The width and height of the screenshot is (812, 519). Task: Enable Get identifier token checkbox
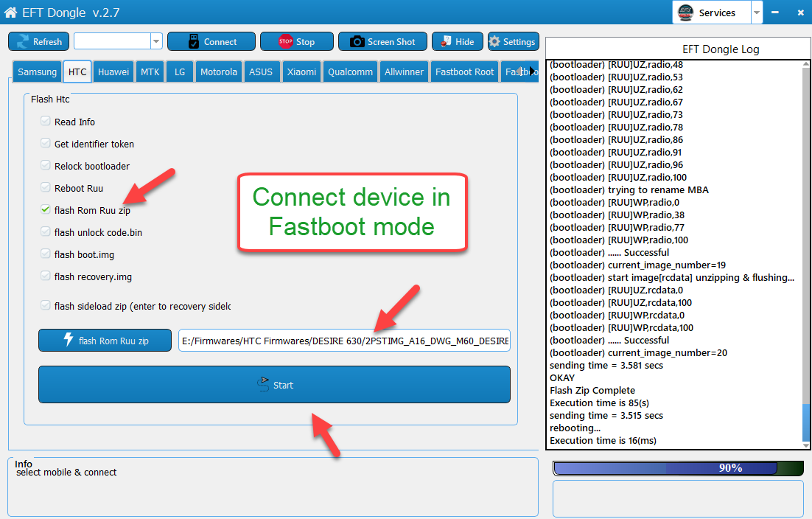click(46, 144)
